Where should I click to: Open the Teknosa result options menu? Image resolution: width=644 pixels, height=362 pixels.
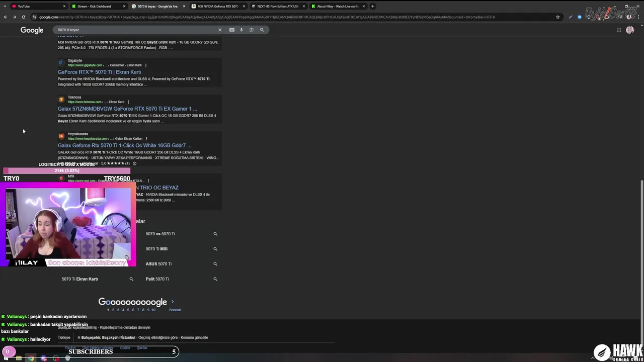pyautogui.click(x=128, y=102)
